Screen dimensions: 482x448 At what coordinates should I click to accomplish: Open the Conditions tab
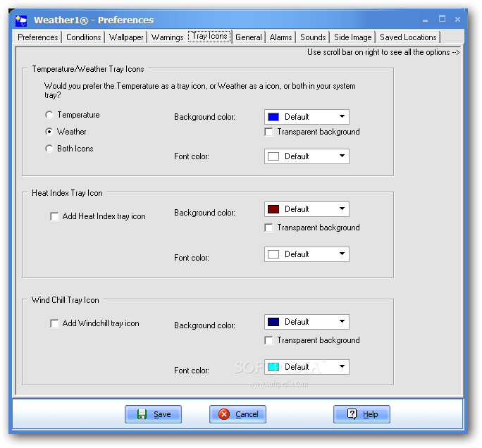pyautogui.click(x=84, y=37)
